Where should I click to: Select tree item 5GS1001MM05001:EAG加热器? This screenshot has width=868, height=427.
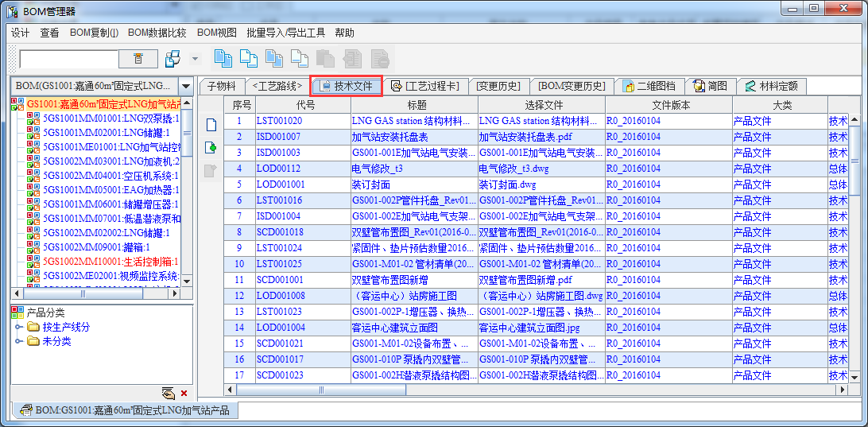click(110, 190)
